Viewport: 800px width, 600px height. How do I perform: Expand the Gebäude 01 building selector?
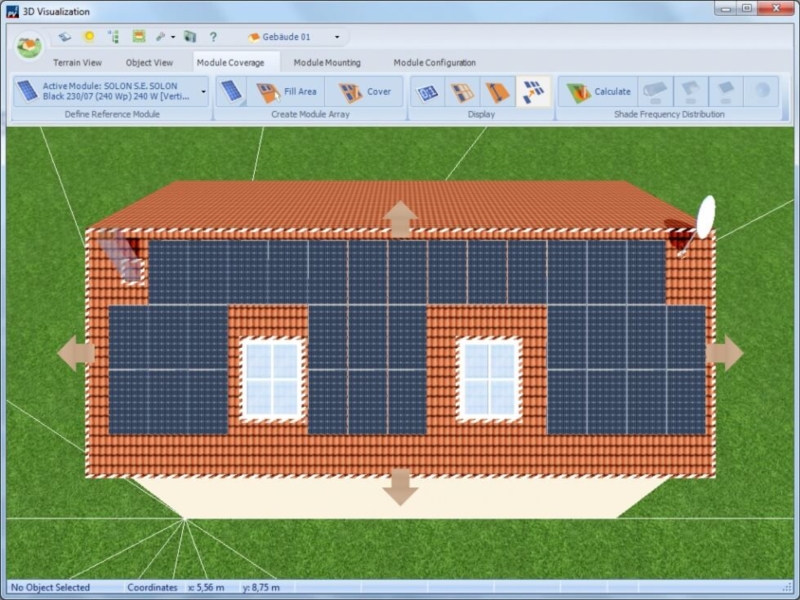tap(337, 37)
